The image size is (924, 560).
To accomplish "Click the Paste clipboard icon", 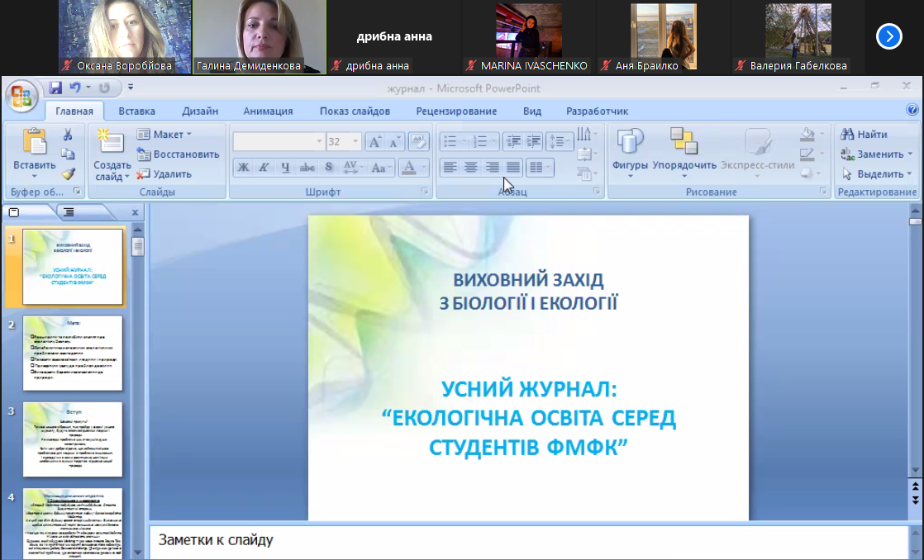I will 34,142.
